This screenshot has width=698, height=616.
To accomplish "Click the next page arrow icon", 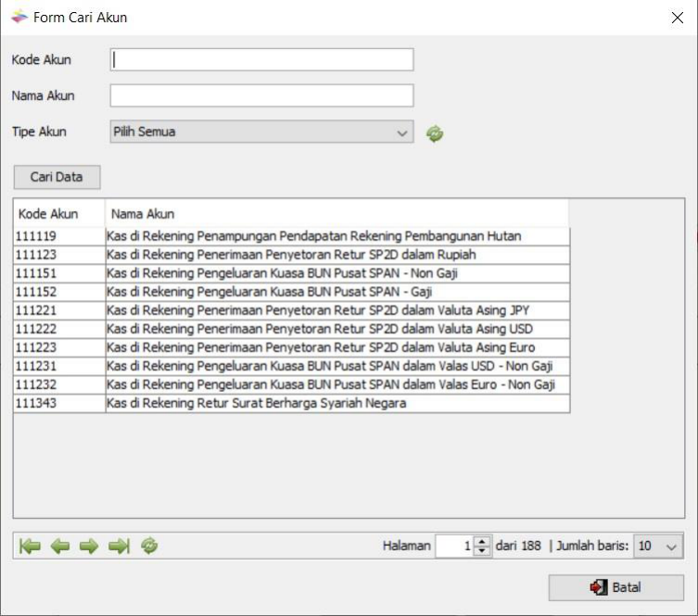I will [89, 547].
